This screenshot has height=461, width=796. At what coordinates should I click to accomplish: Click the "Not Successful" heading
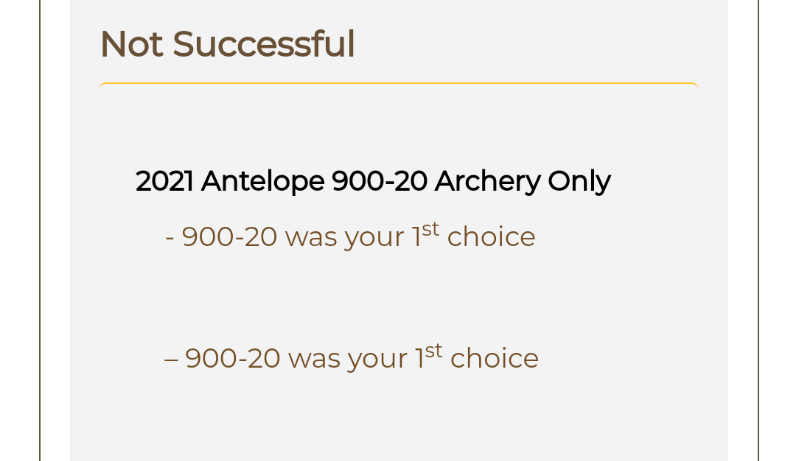point(227,44)
